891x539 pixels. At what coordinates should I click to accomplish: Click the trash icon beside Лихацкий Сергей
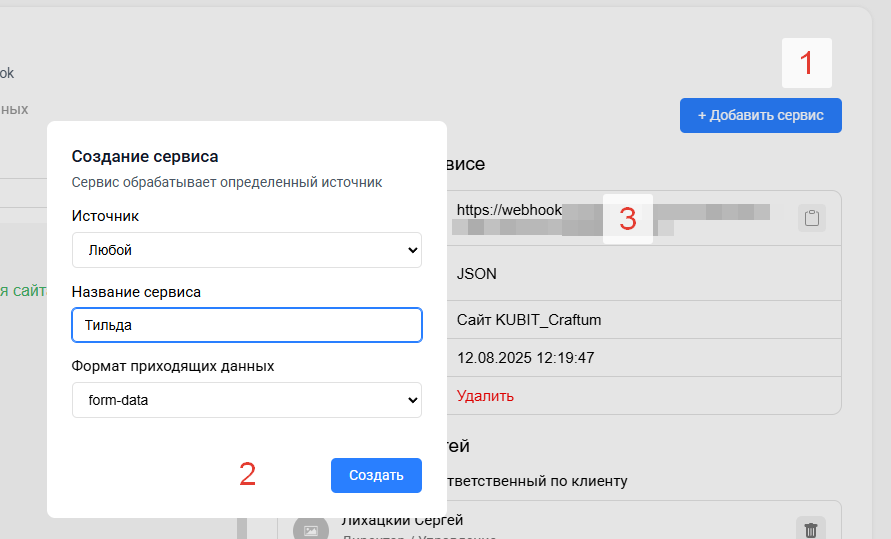pos(811,529)
